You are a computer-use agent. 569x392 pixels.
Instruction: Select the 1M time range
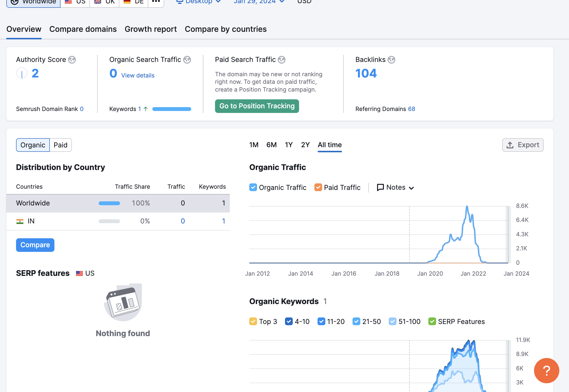pyautogui.click(x=254, y=145)
